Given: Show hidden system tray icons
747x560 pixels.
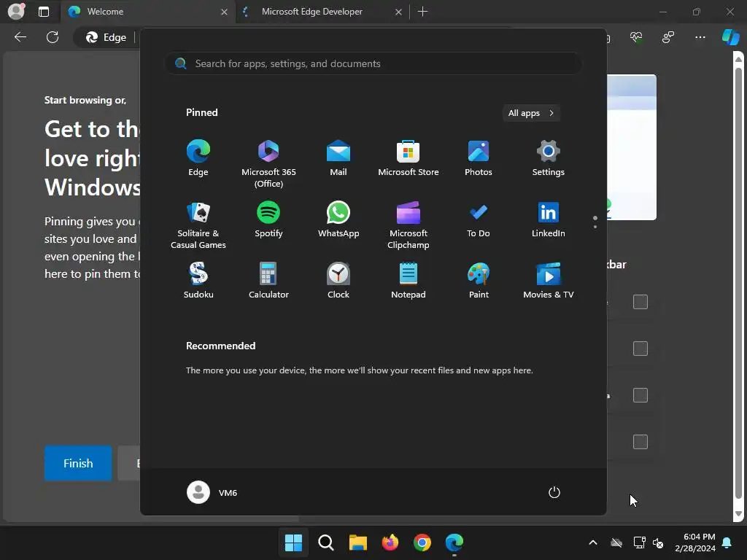Looking at the screenshot, I should (x=593, y=542).
